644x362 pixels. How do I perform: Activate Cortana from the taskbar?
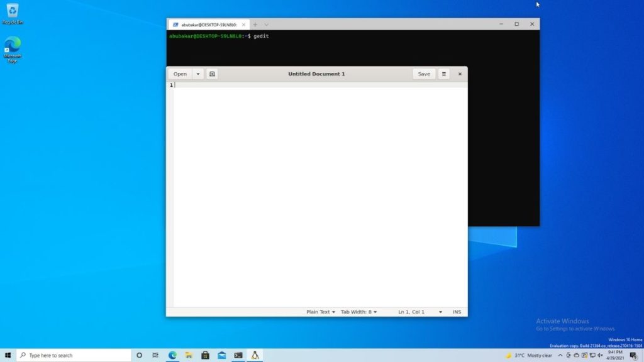138,355
